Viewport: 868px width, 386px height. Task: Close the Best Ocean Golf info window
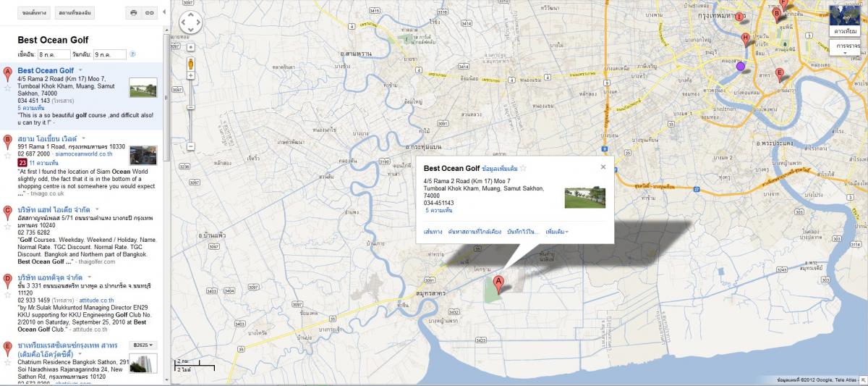coord(603,167)
